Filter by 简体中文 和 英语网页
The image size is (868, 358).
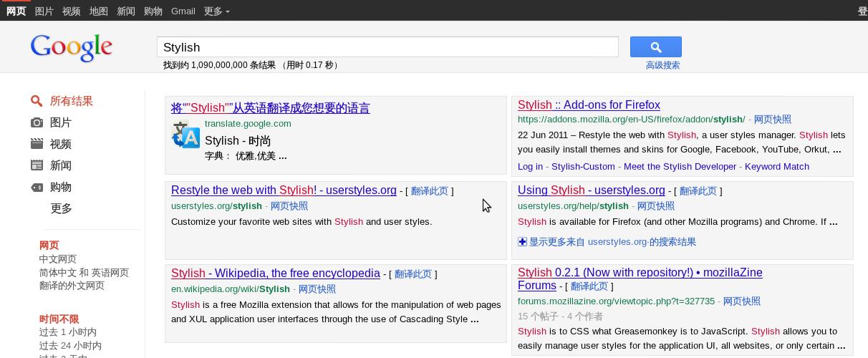point(85,273)
